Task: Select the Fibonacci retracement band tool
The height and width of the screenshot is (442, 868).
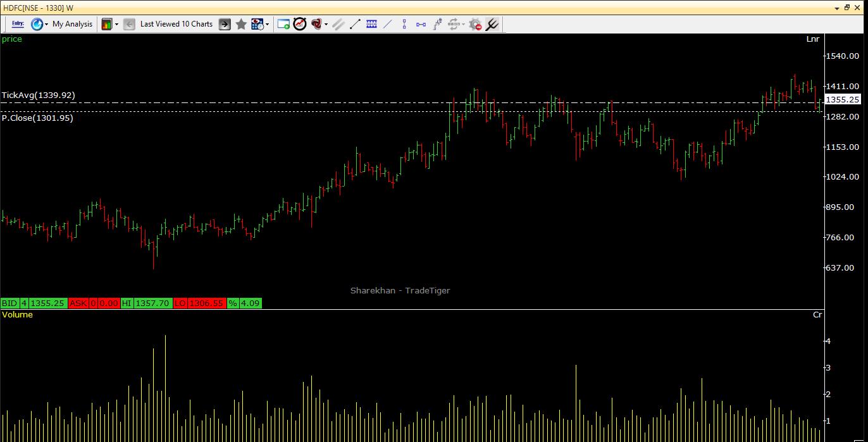Action: [371, 24]
